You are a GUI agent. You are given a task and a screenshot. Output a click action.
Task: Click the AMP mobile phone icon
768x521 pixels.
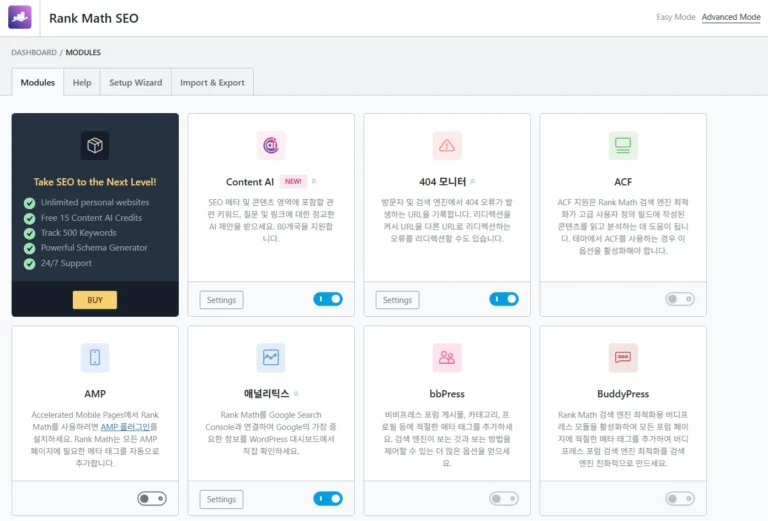point(95,357)
